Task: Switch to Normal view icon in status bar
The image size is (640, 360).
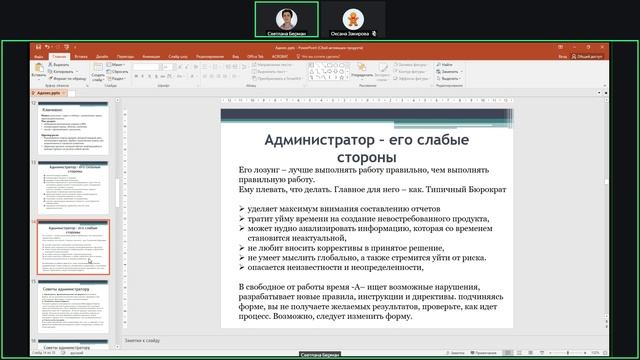Action: (x=508, y=353)
